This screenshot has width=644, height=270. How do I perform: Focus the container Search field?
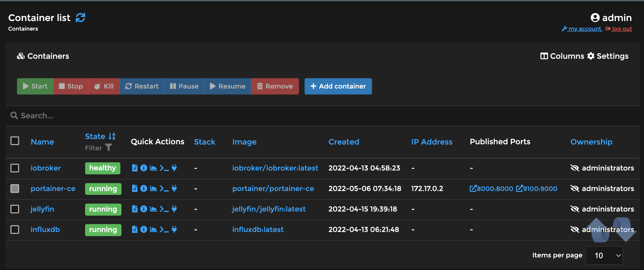(323, 116)
